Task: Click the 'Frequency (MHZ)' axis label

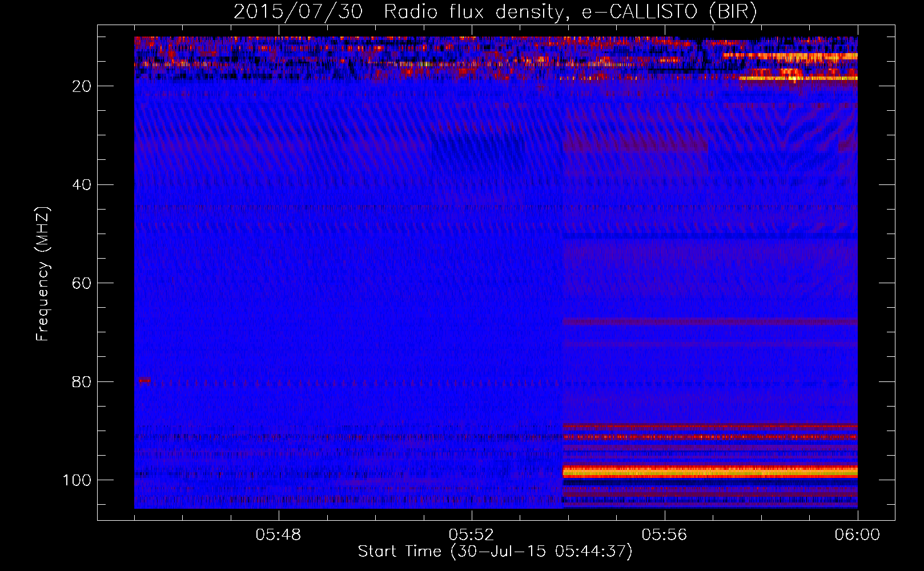Action: tap(43, 274)
